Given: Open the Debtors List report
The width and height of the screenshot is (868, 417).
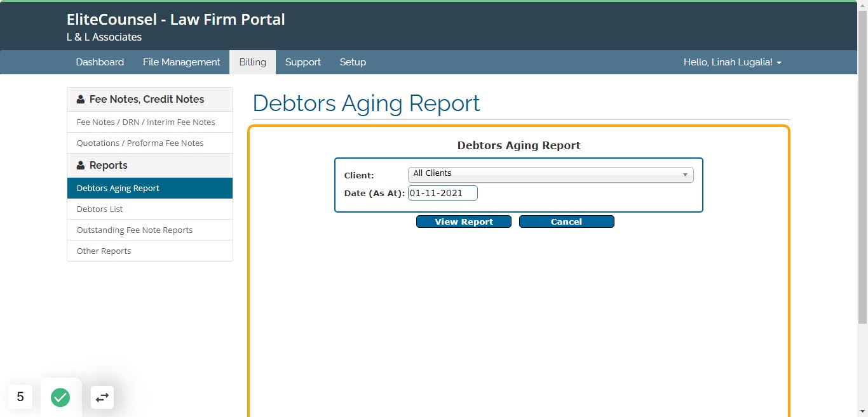Looking at the screenshot, I should (x=150, y=209).
